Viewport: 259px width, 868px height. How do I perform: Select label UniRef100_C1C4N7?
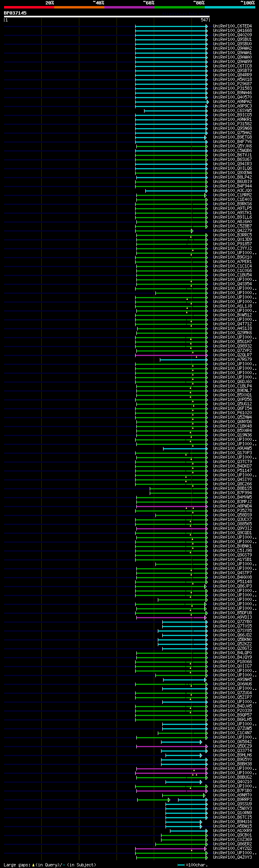coord(232,733)
